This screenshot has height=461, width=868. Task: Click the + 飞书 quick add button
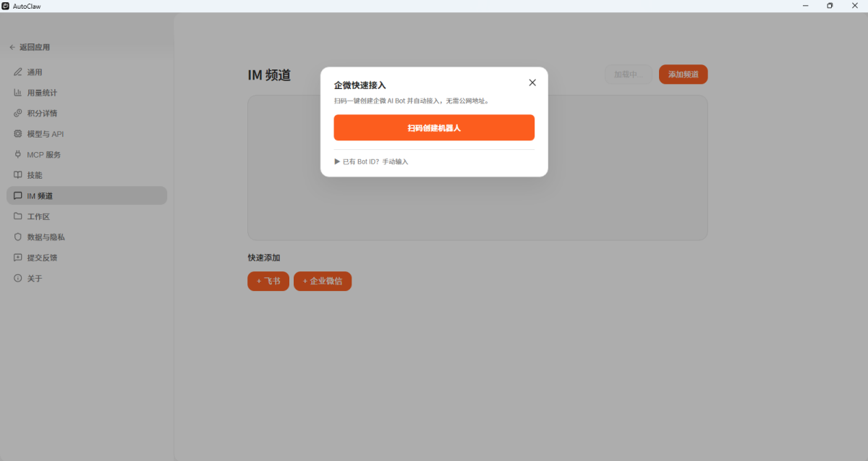268,281
